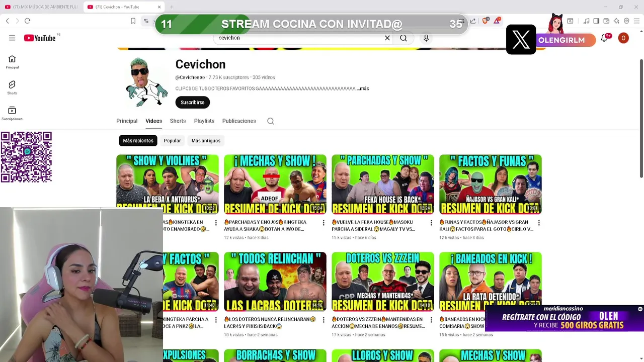Open options for the SHOW Y VIOLINES video

pos(216,223)
